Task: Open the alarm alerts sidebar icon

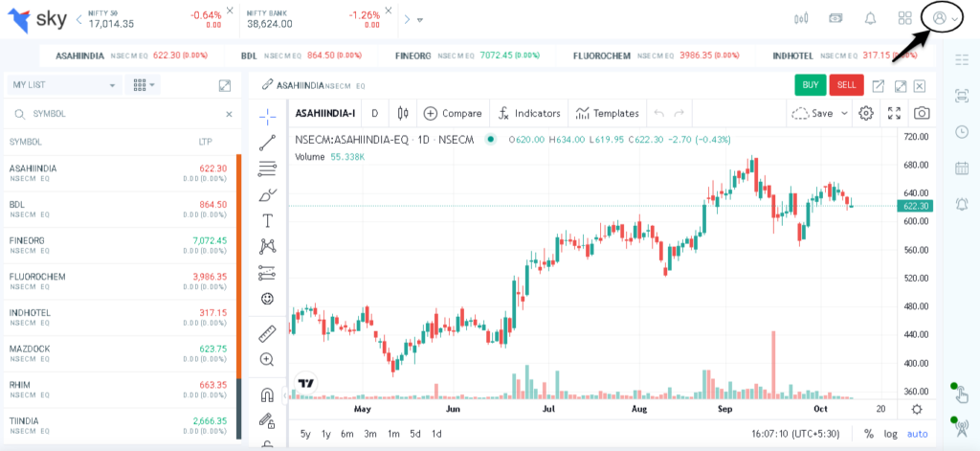Action: [962, 203]
